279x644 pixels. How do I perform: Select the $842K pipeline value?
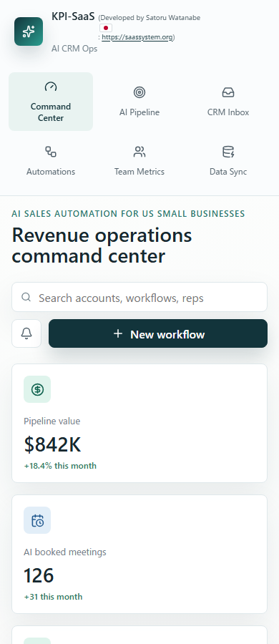53,444
